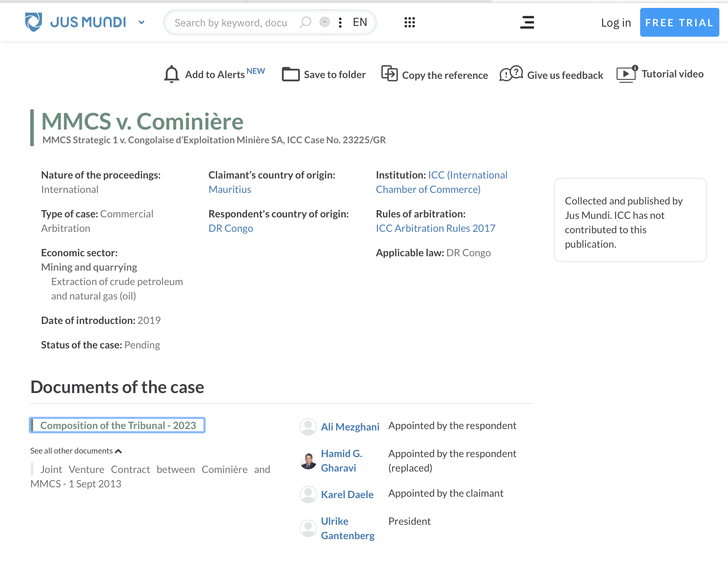Open Ulrike Gantenberg profile link

pos(348,528)
